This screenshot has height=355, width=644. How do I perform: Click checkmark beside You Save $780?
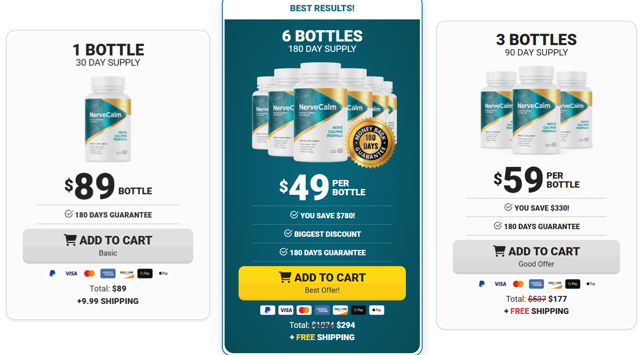(294, 215)
